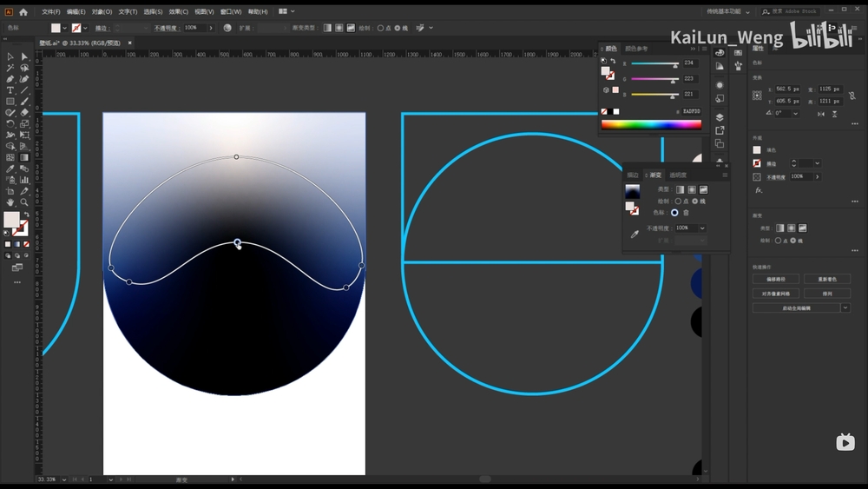Select the Zoom magnifier tool

click(x=24, y=202)
